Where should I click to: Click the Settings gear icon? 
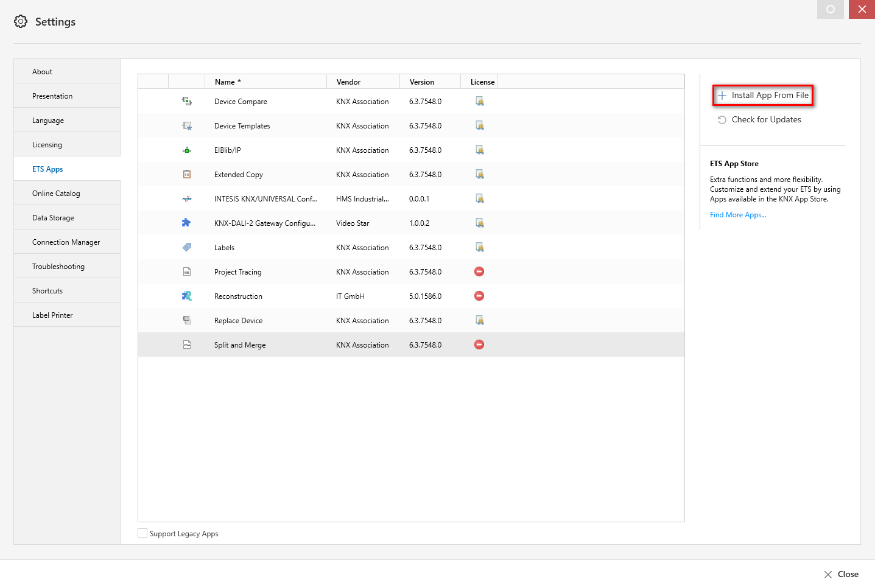point(21,22)
